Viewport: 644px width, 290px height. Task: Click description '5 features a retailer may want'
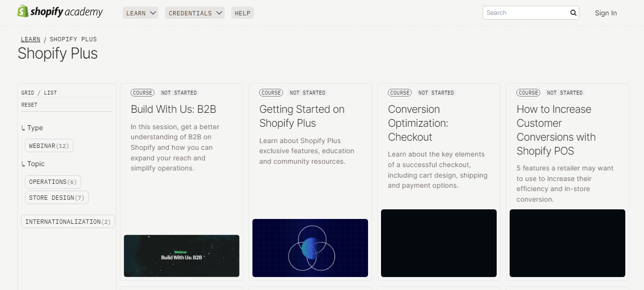click(565, 184)
